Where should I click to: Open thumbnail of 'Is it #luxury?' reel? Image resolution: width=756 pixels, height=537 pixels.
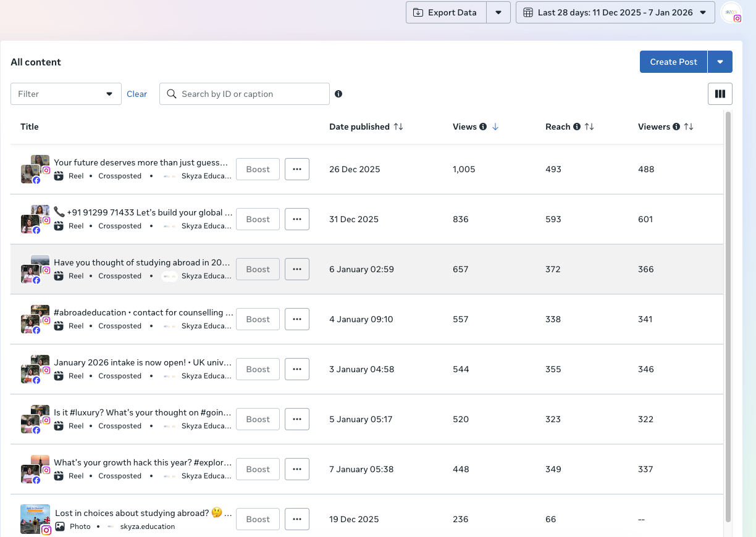35,419
